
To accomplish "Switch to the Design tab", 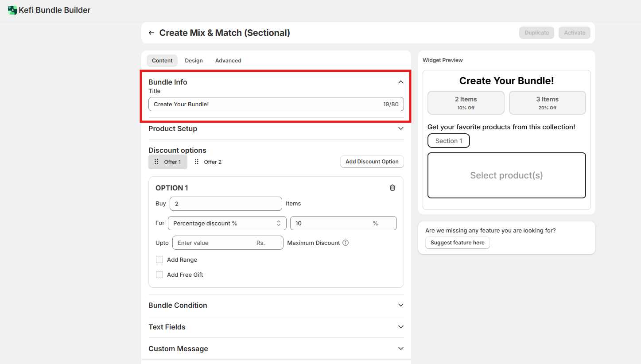I will (194, 61).
